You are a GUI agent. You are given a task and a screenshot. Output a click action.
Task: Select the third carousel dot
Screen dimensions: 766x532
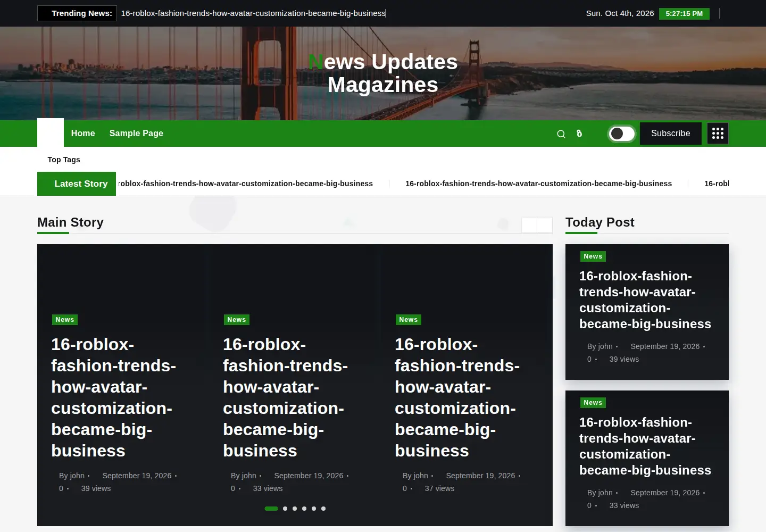[295, 509]
